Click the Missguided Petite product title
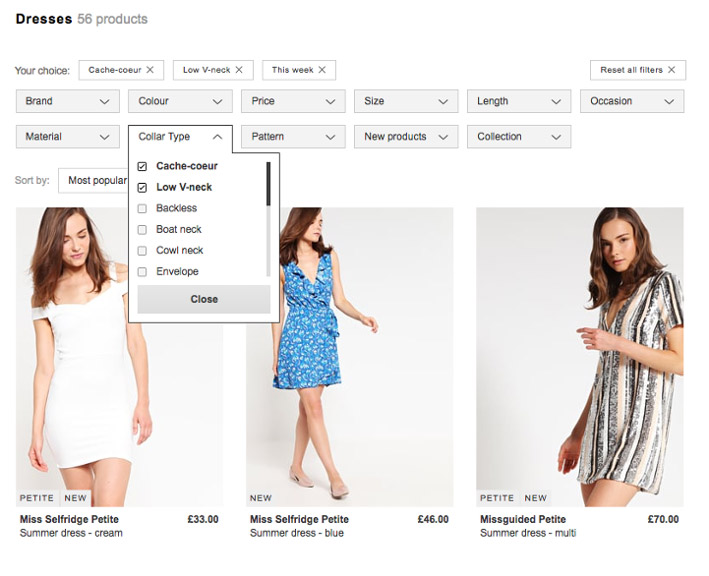709x576 pixels. pos(523,519)
